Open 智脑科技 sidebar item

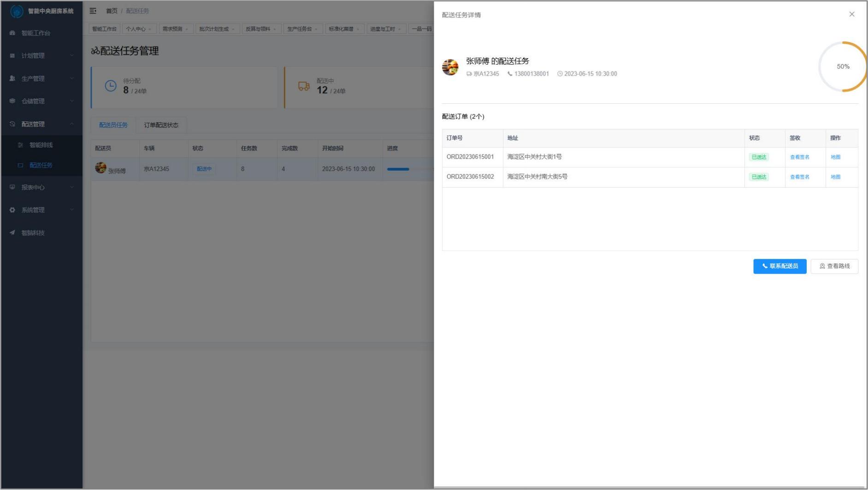[33, 233]
